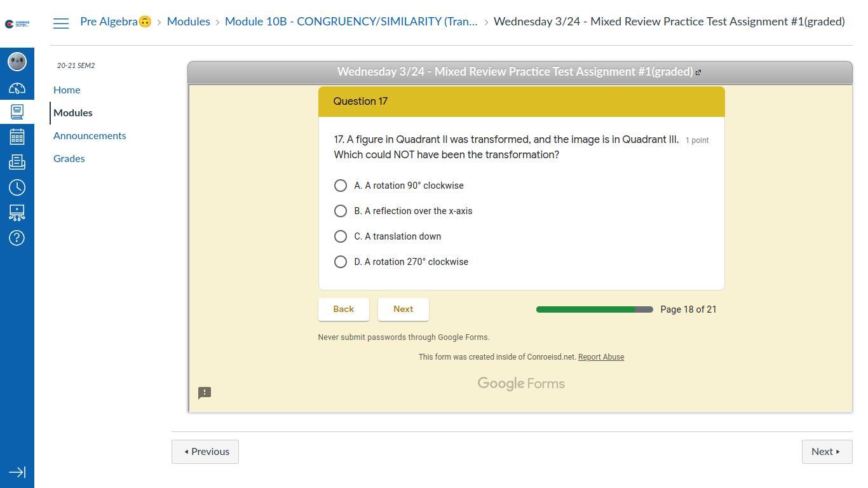
Task: Go to the Previous module item
Action: [205, 452]
